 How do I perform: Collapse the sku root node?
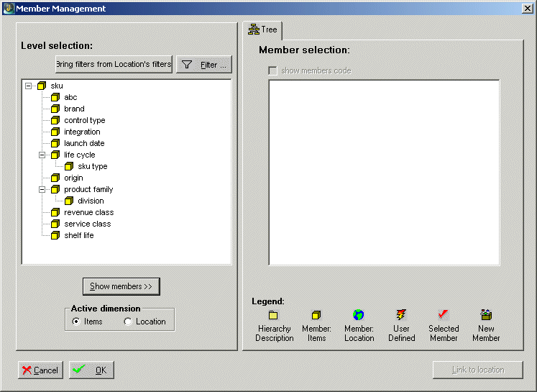coord(29,86)
